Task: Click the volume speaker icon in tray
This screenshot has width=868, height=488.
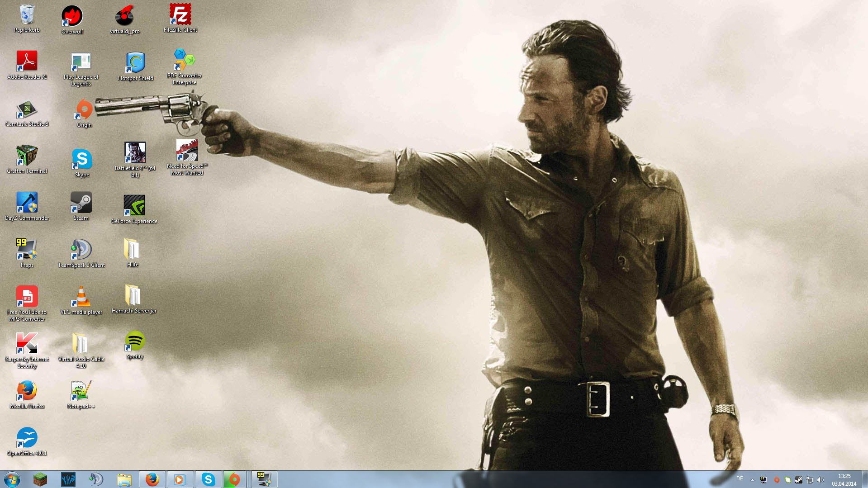Action: [x=821, y=480]
